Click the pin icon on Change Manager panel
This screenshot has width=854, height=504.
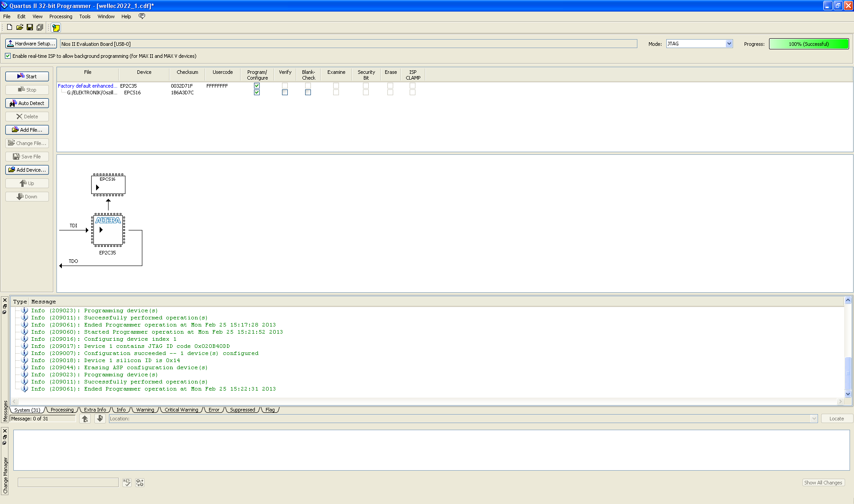[x=4, y=443]
